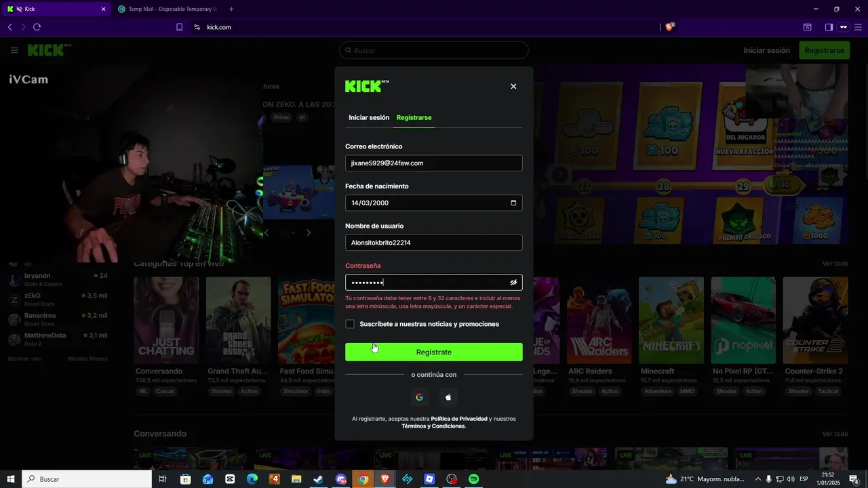Switch to Temp Mail browser tab
Screen dimensions: 868x488
(x=167, y=9)
